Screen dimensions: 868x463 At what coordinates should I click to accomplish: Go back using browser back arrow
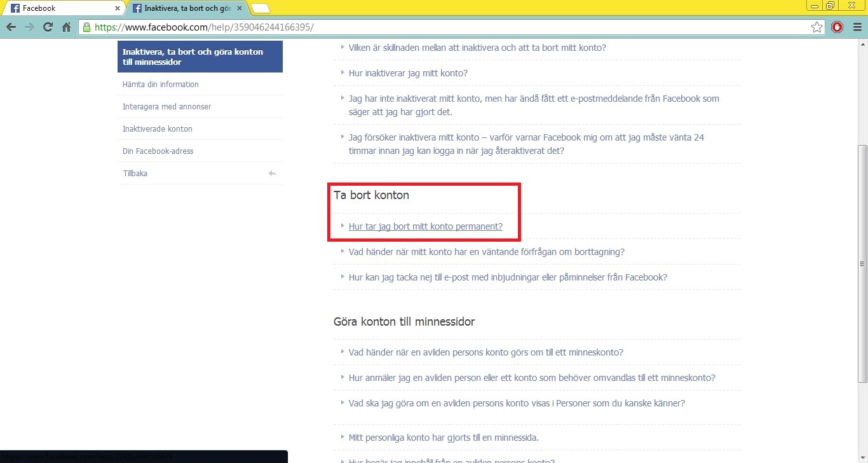point(11,27)
